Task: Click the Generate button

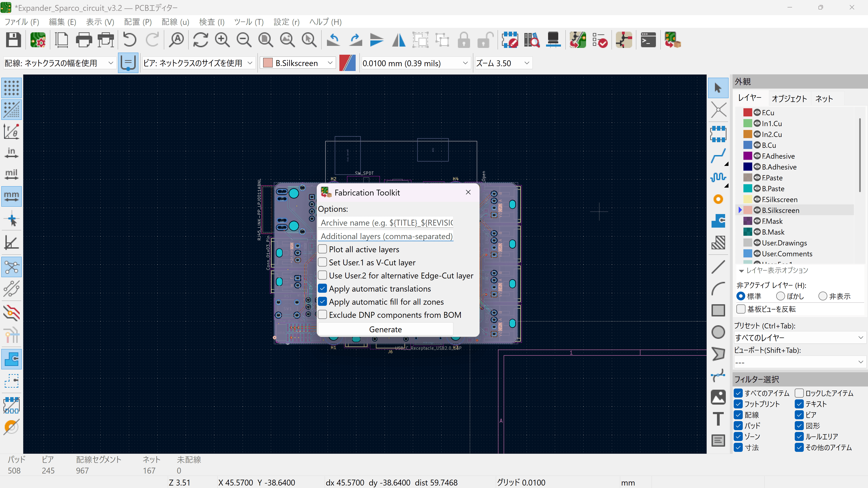Action: pos(386,329)
